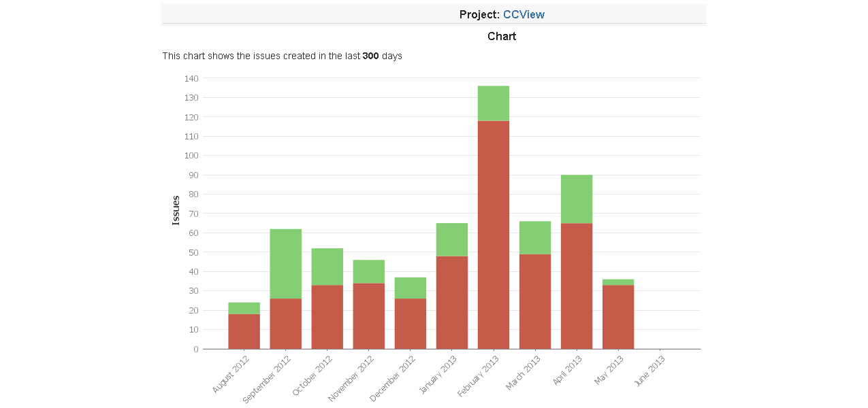
Task: Click green segment of February 2013 bar
Action: (x=493, y=103)
